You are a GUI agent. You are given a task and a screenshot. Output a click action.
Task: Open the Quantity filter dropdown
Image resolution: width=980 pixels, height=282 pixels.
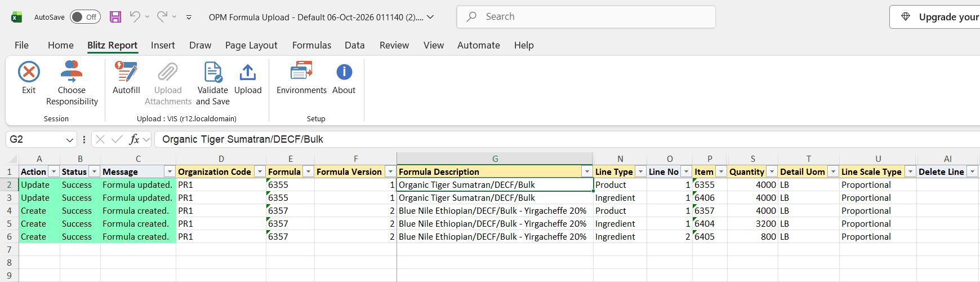[772, 171]
